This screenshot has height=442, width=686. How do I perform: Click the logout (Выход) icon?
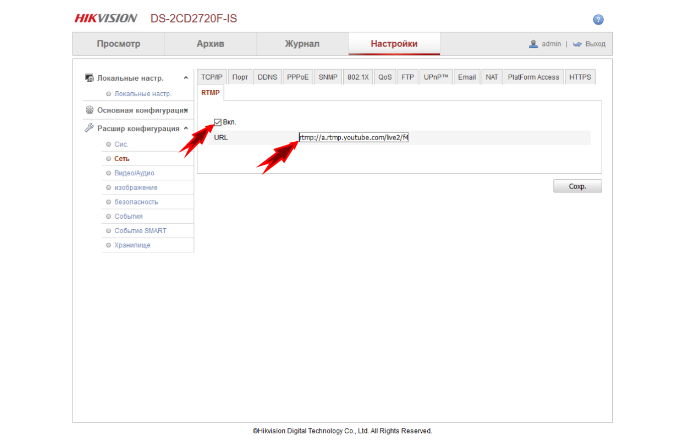coord(577,44)
